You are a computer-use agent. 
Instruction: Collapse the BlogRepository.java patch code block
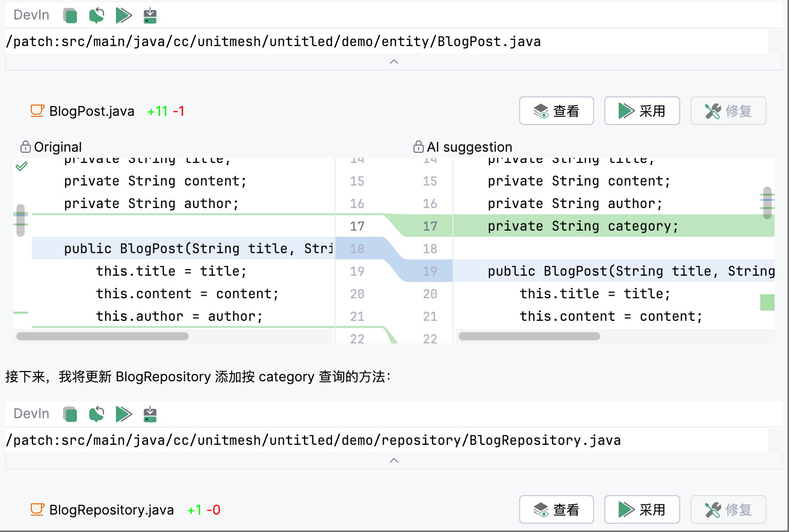394,460
